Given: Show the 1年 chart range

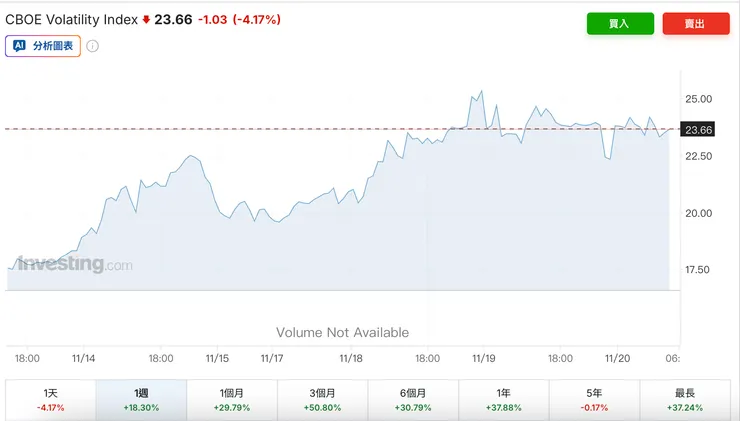Looking at the screenshot, I should [503, 399].
